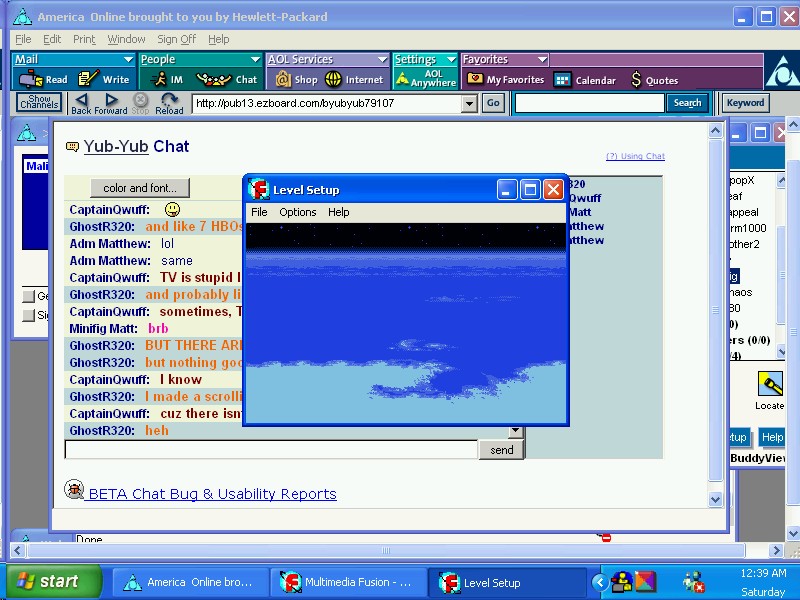Open the Print menu in AOL

click(x=84, y=39)
